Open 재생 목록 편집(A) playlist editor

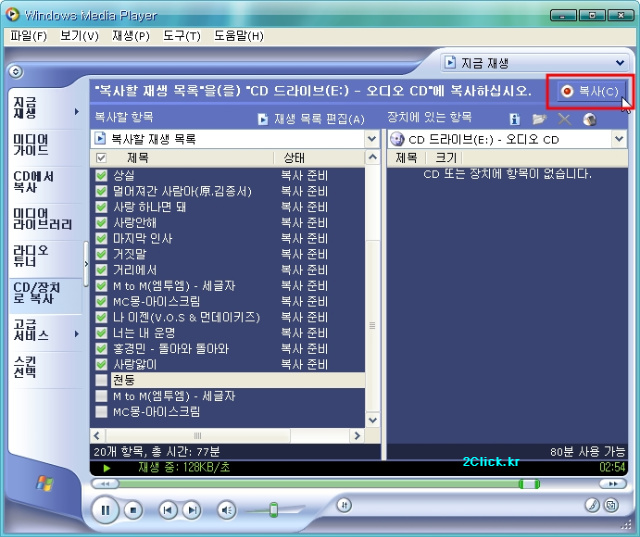coord(311,119)
